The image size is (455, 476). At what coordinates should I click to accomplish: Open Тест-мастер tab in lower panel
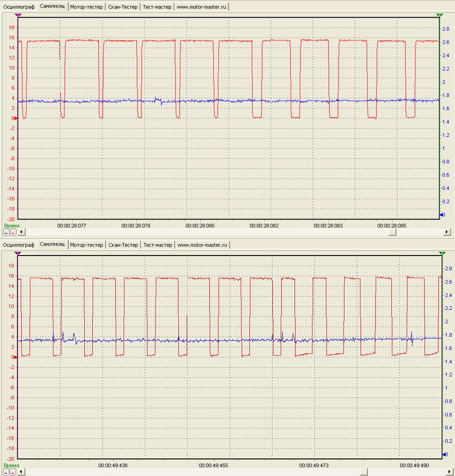[x=158, y=245]
